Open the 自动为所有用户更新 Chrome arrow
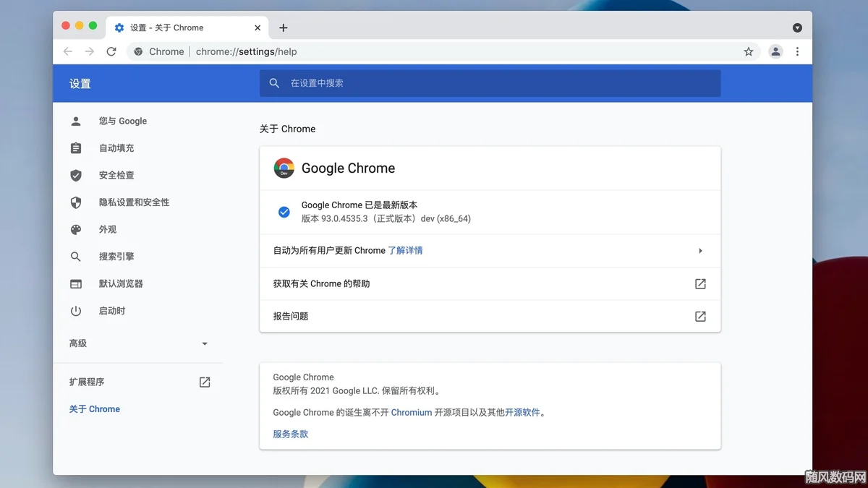868x488 pixels. tap(700, 251)
